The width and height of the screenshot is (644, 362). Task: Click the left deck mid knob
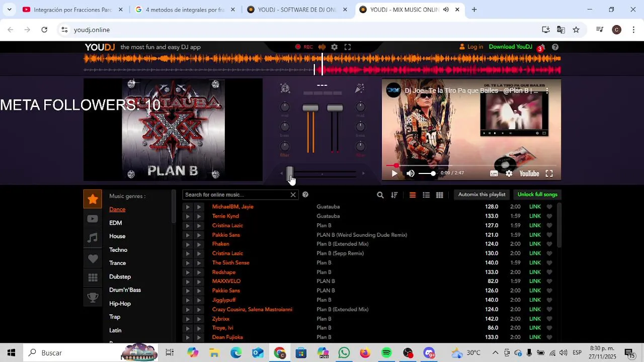click(x=285, y=107)
